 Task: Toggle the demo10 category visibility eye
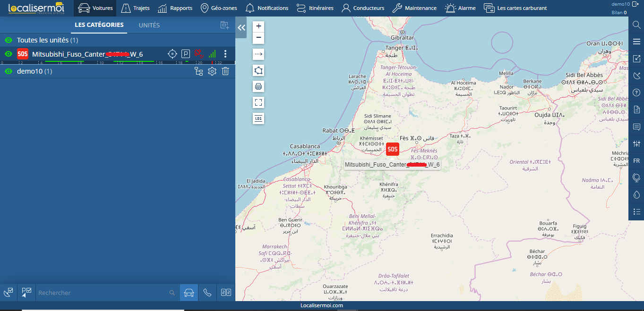click(x=8, y=71)
